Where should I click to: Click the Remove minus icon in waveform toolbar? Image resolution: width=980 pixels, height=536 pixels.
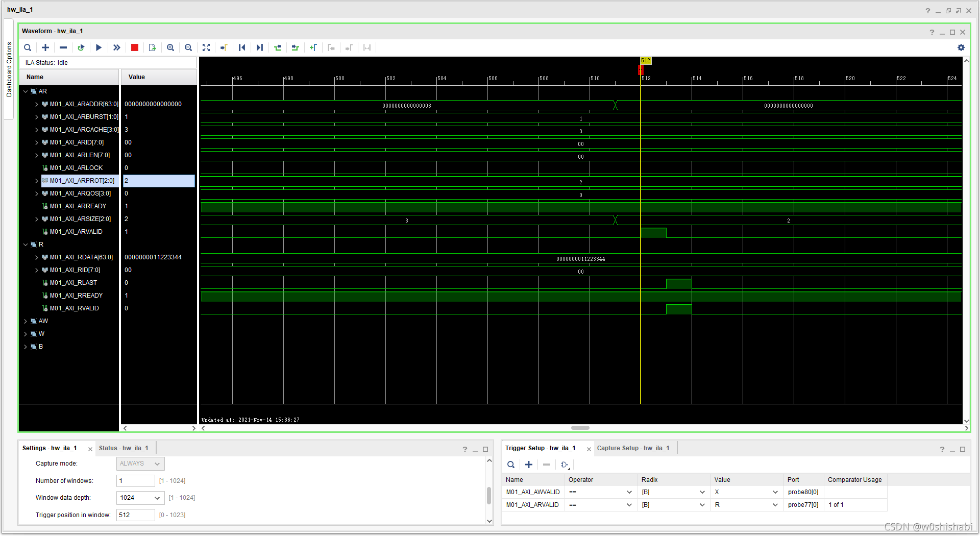pyautogui.click(x=63, y=47)
